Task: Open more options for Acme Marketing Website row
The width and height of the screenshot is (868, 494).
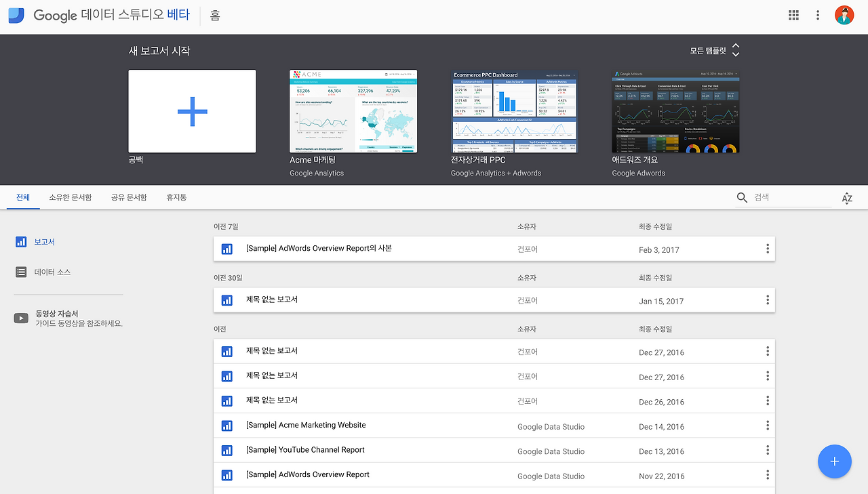Action: coord(768,426)
